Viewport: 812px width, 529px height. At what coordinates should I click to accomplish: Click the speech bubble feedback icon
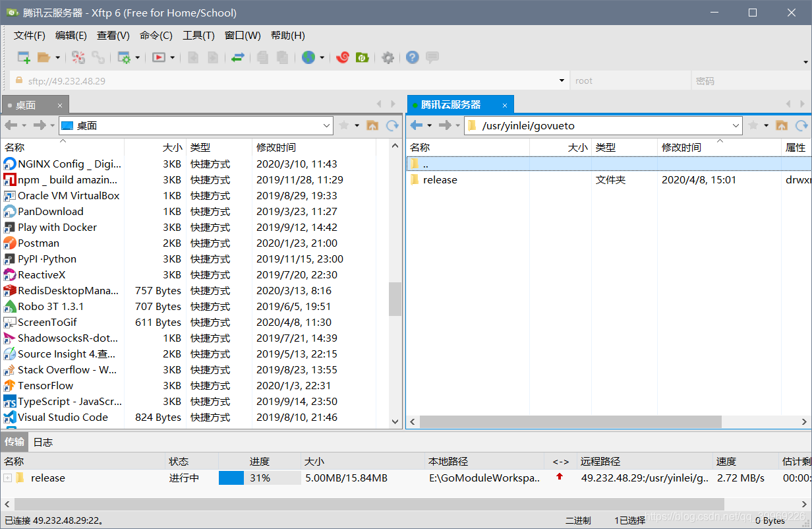tap(432, 57)
